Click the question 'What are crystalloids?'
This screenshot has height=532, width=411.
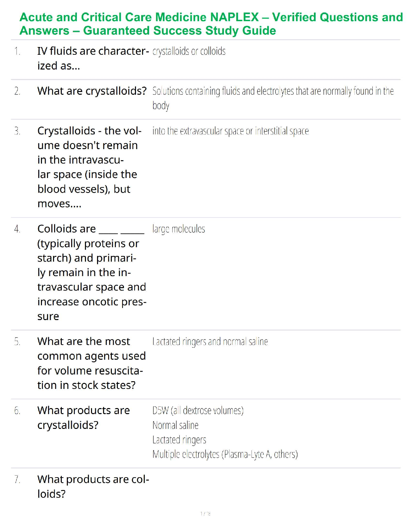click(92, 91)
